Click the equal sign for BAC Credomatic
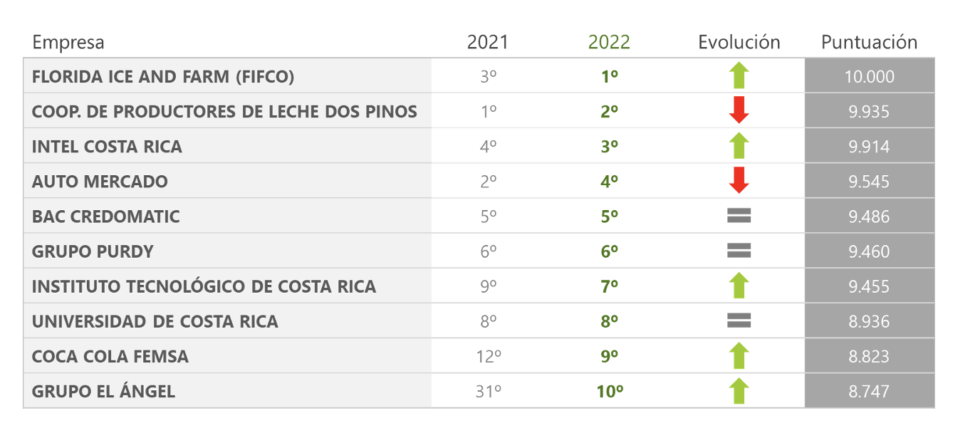This screenshot has height=433, width=980. [x=739, y=216]
